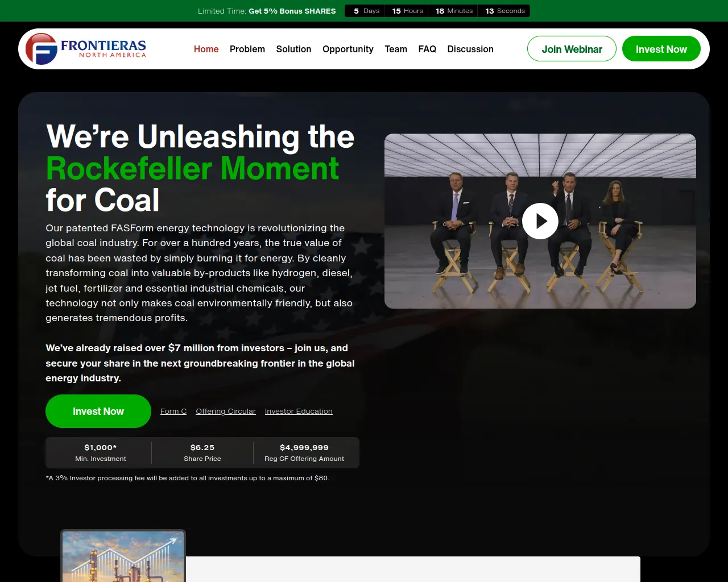Click the countdown timer days box
Screen dimensions: 728x582
click(365, 11)
